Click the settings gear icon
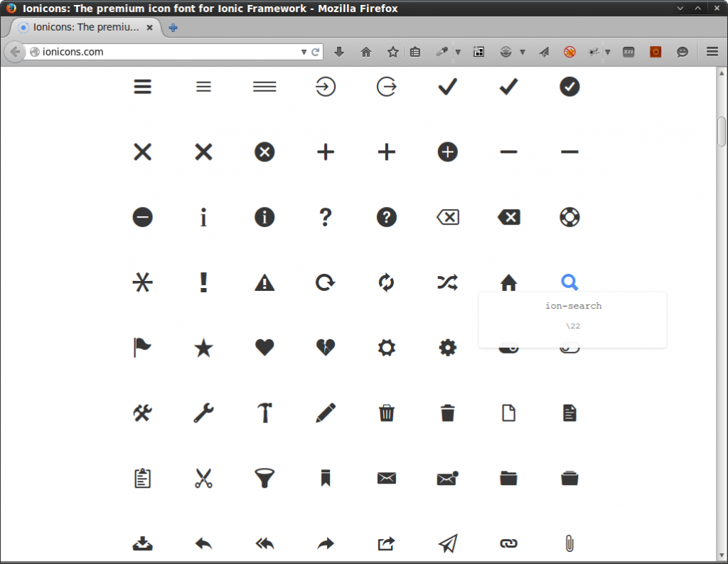 click(386, 347)
